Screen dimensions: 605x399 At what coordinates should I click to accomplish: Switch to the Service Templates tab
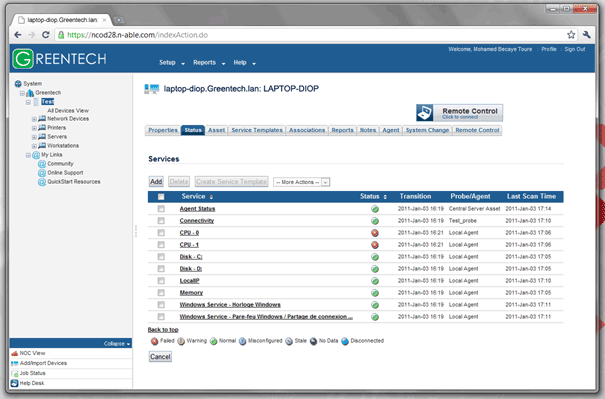click(257, 130)
